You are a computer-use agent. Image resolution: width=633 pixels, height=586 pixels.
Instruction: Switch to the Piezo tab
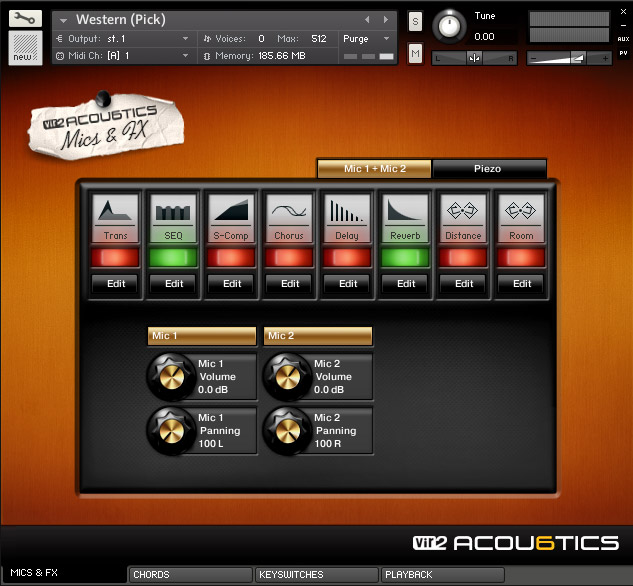tap(489, 169)
